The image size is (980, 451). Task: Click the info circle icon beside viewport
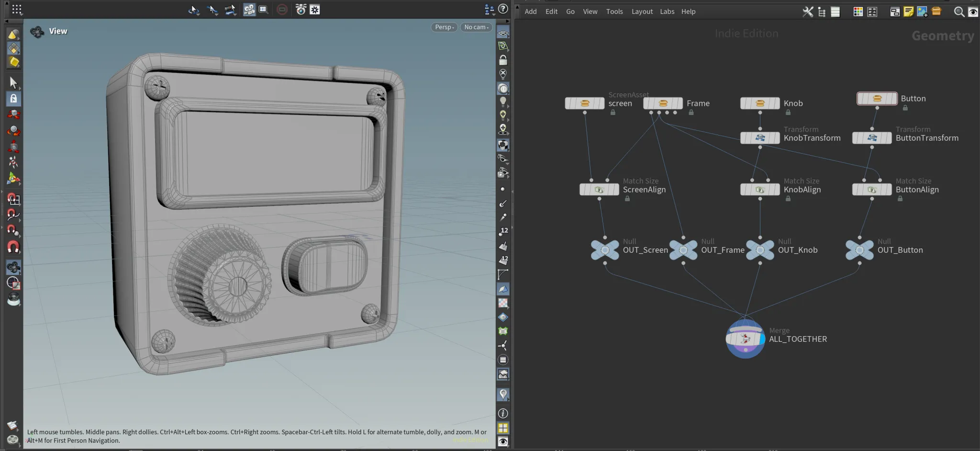(503, 413)
